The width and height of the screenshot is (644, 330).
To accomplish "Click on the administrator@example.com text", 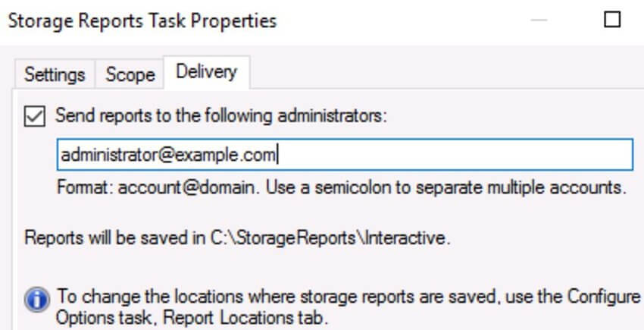I will [x=167, y=155].
